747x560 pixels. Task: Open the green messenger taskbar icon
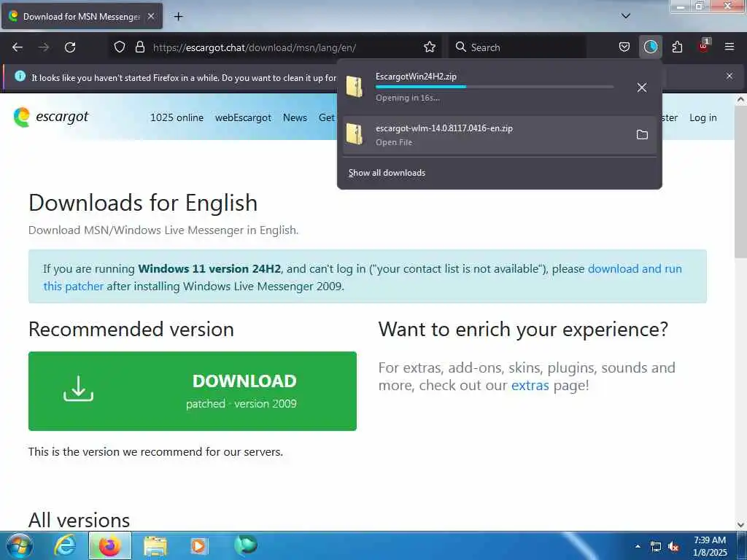coord(246,545)
